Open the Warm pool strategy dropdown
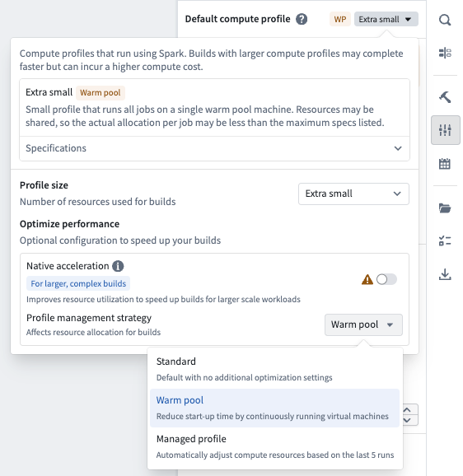 click(363, 324)
